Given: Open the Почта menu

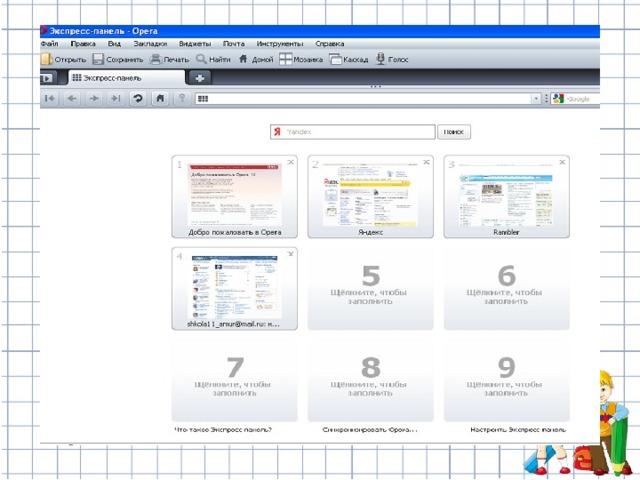Looking at the screenshot, I should (233, 44).
